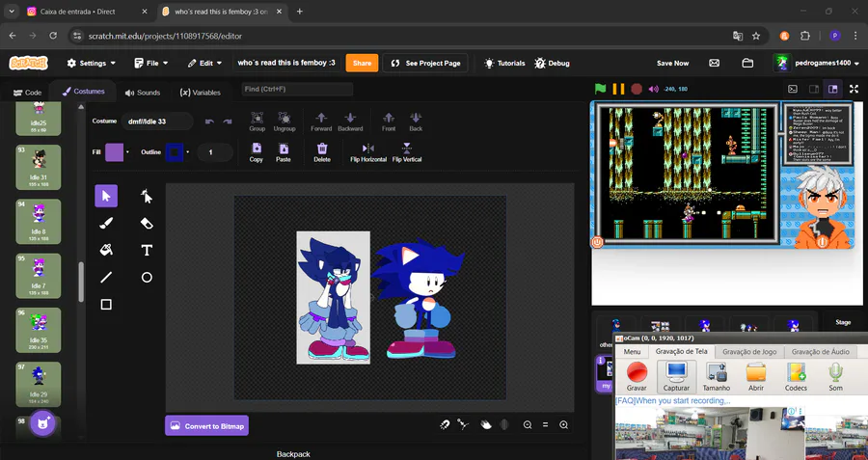Click the blue Outline color swatch

coord(175,151)
